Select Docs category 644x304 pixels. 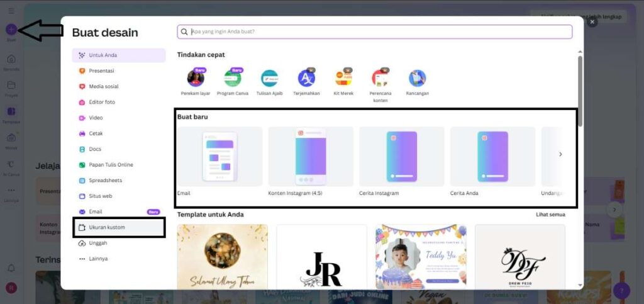(119, 149)
